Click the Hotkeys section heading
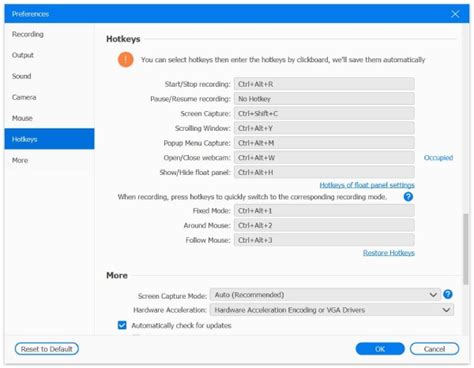The image size is (474, 368). tap(123, 39)
